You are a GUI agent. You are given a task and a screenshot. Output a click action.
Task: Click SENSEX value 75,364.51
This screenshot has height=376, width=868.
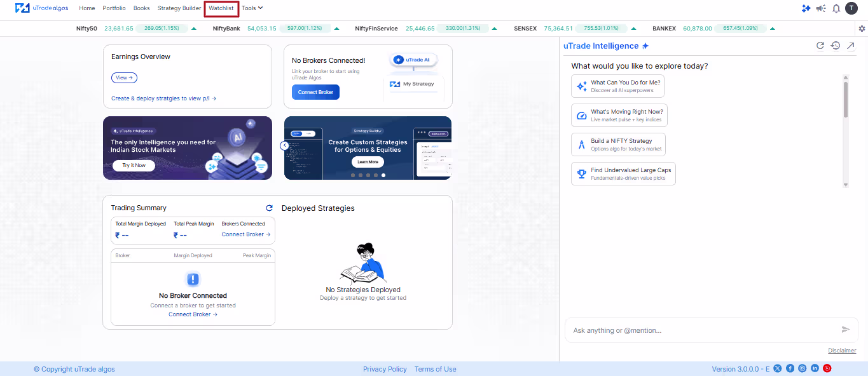[x=558, y=29]
